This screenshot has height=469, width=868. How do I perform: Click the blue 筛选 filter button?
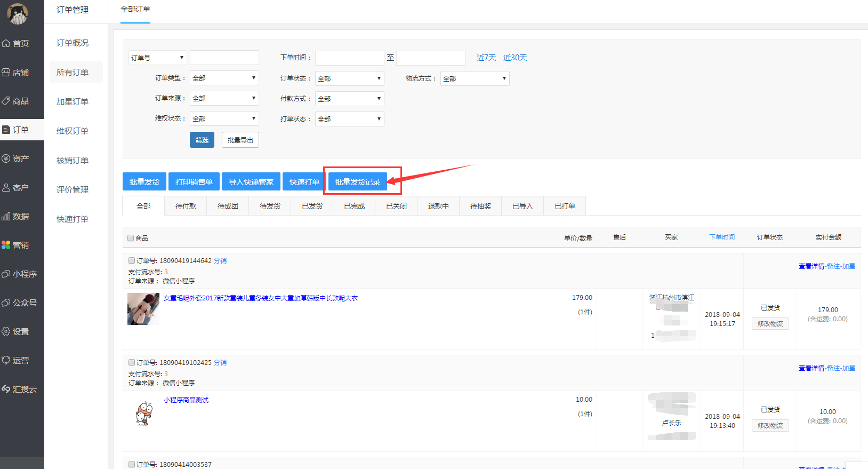pos(202,140)
